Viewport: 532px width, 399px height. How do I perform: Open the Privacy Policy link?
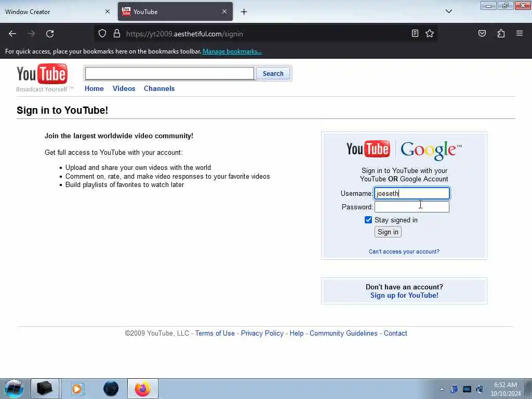tap(262, 334)
